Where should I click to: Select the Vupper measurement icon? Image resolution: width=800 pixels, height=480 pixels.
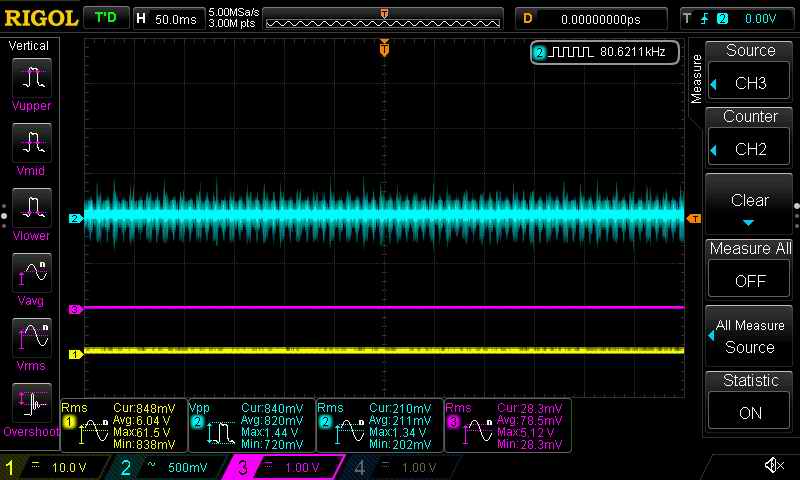click(32, 78)
